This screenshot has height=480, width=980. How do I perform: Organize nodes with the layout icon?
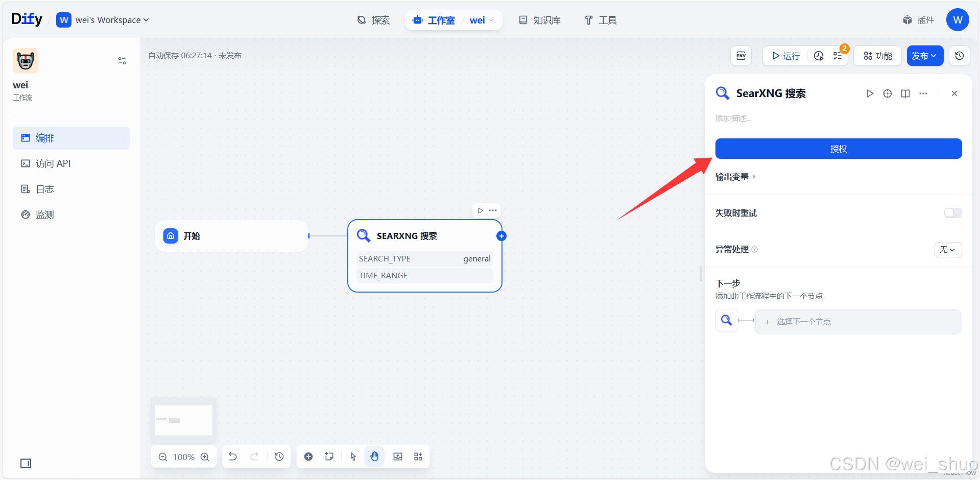pyautogui.click(x=418, y=457)
